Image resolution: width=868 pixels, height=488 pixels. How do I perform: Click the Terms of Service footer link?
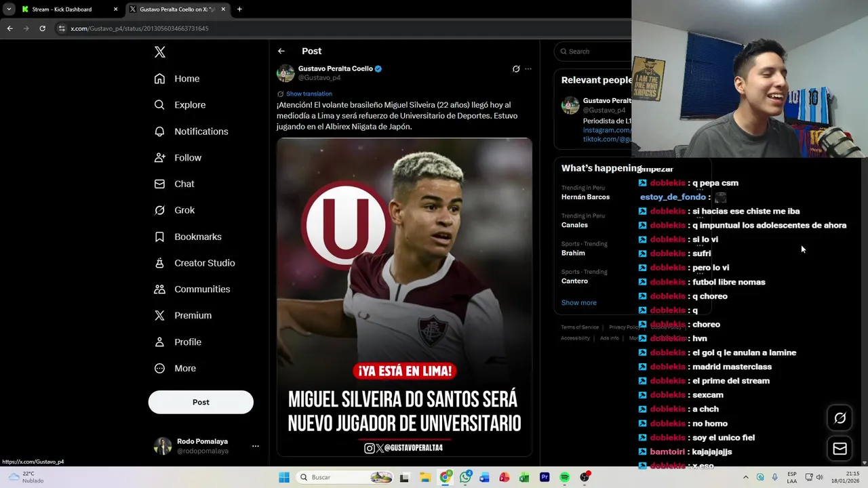[x=580, y=327]
